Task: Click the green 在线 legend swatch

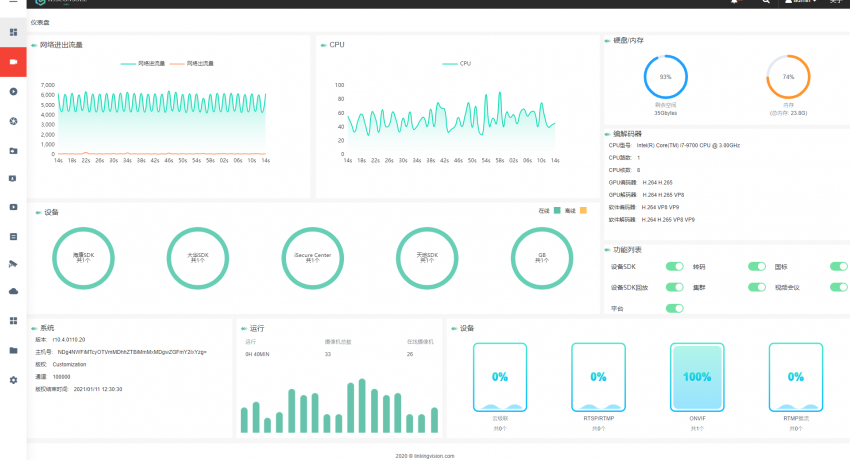Action: click(x=557, y=210)
